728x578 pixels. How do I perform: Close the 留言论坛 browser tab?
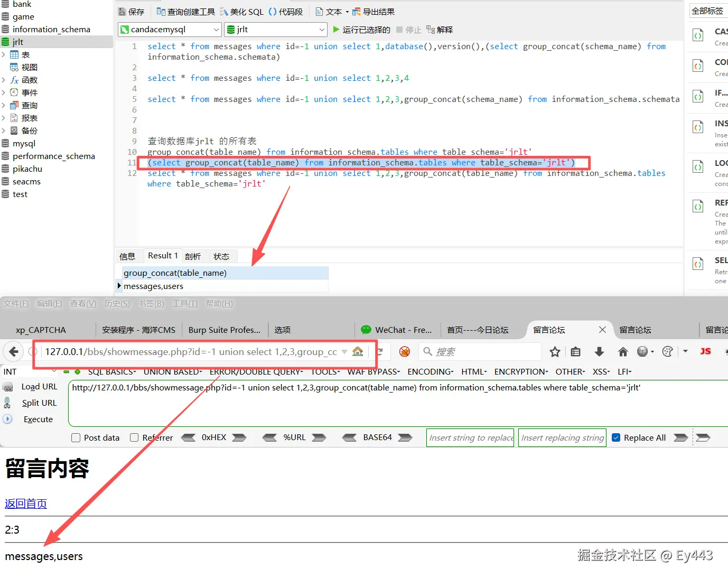602,330
